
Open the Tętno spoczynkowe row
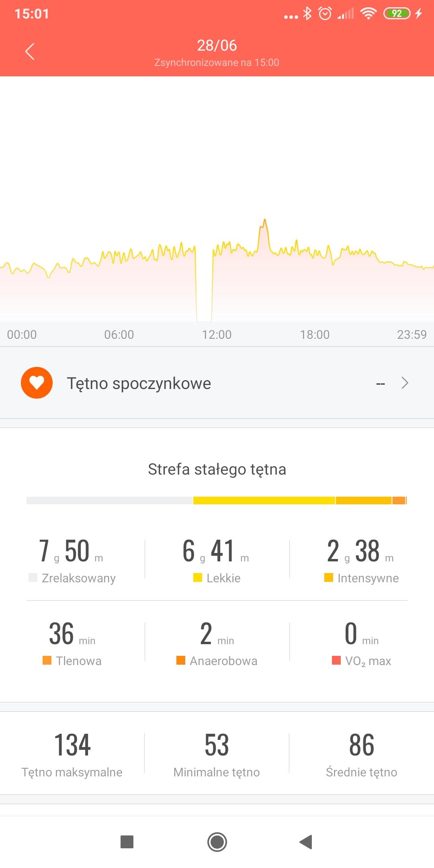217,383
